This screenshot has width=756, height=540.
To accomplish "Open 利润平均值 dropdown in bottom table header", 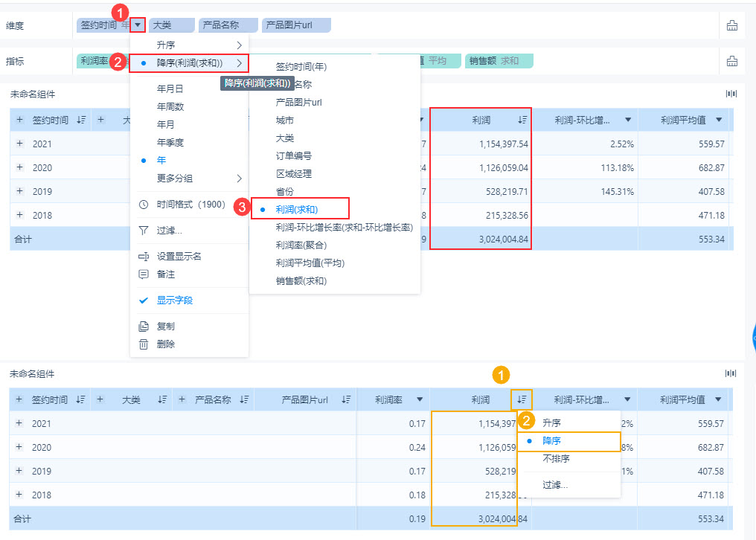I will (718, 399).
